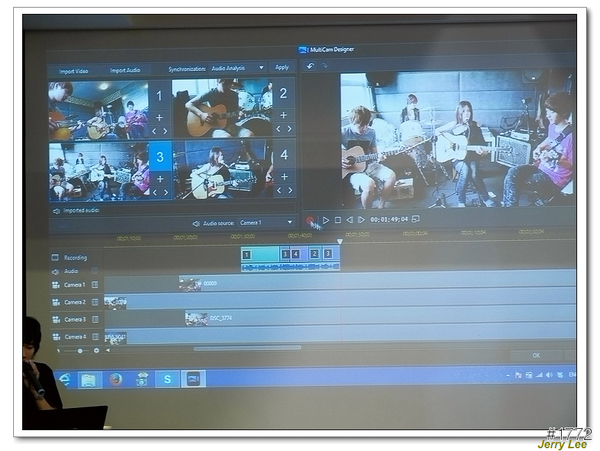This screenshot has height=451, width=600.
Task: Click left arrow under camera 3
Action: (x=155, y=192)
